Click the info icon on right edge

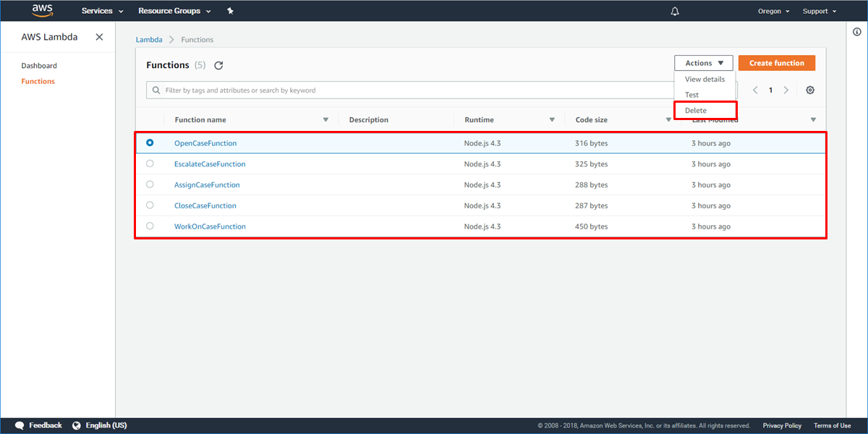(x=857, y=32)
